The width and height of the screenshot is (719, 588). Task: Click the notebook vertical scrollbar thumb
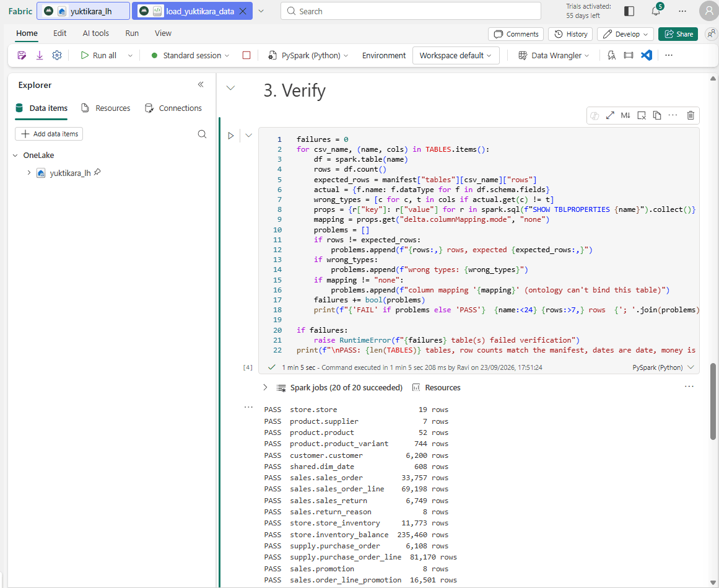point(713,402)
